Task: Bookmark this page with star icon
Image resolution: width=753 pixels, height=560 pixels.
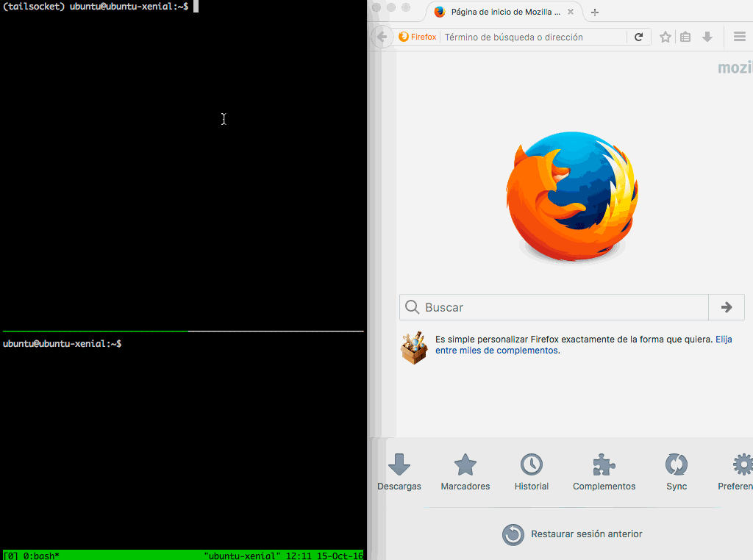Action: point(665,37)
